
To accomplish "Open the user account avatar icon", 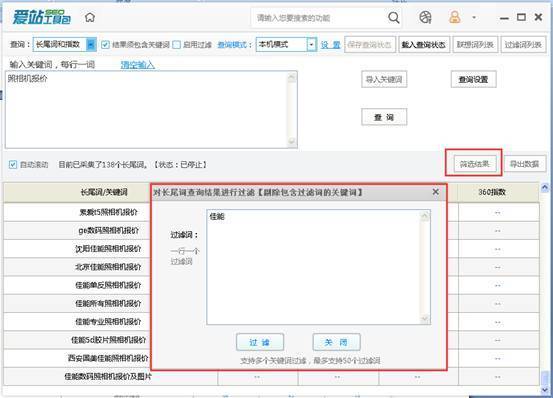I will click(455, 17).
